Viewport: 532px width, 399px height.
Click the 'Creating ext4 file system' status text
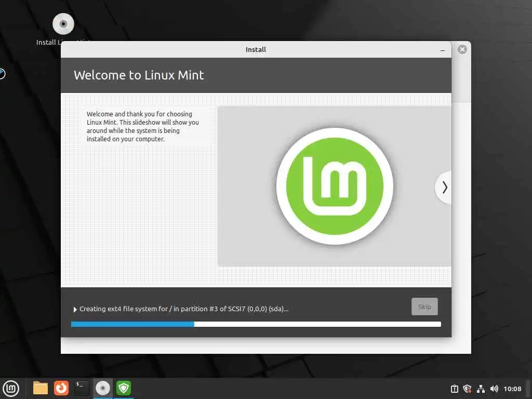[184, 309]
